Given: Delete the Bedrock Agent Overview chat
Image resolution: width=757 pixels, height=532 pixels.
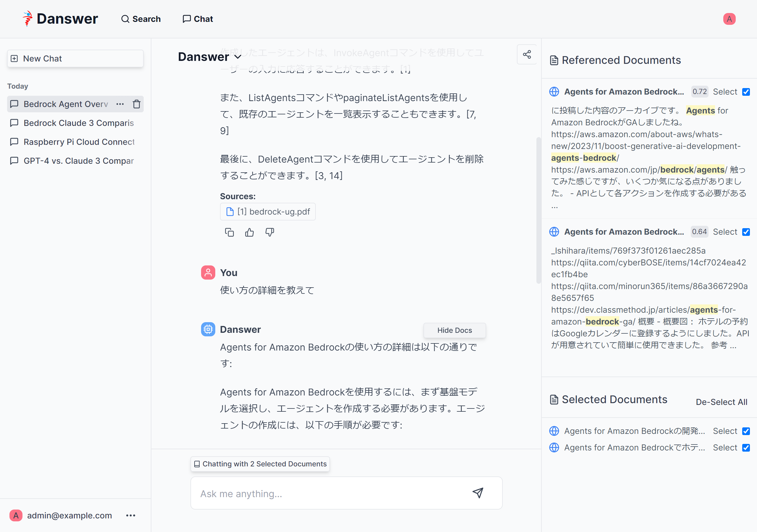Looking at the screenshot, I should coord(137,104).
